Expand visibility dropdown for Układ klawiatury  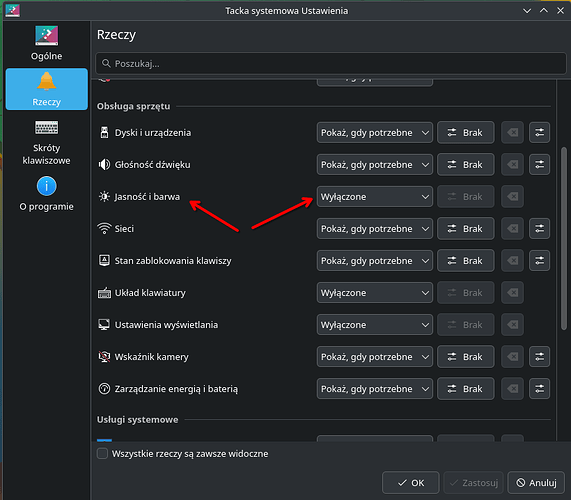(374, 293)
